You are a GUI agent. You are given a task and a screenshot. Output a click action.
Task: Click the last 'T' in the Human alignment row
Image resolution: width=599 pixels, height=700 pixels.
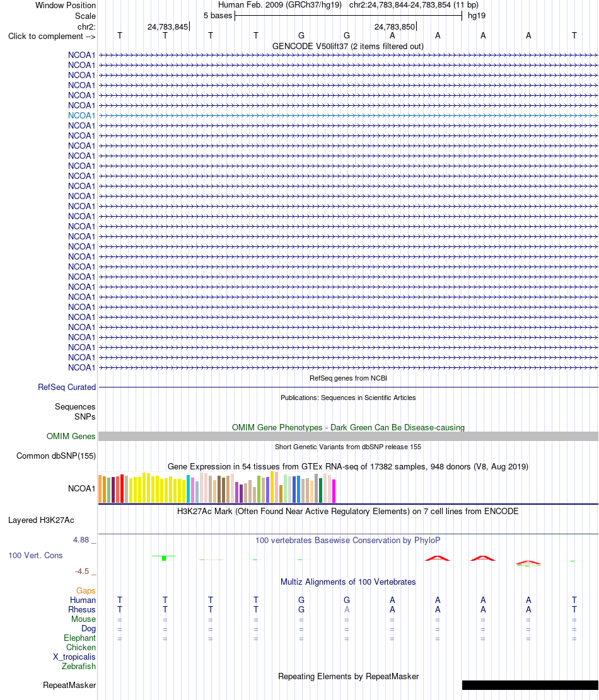tap(574, 600)
